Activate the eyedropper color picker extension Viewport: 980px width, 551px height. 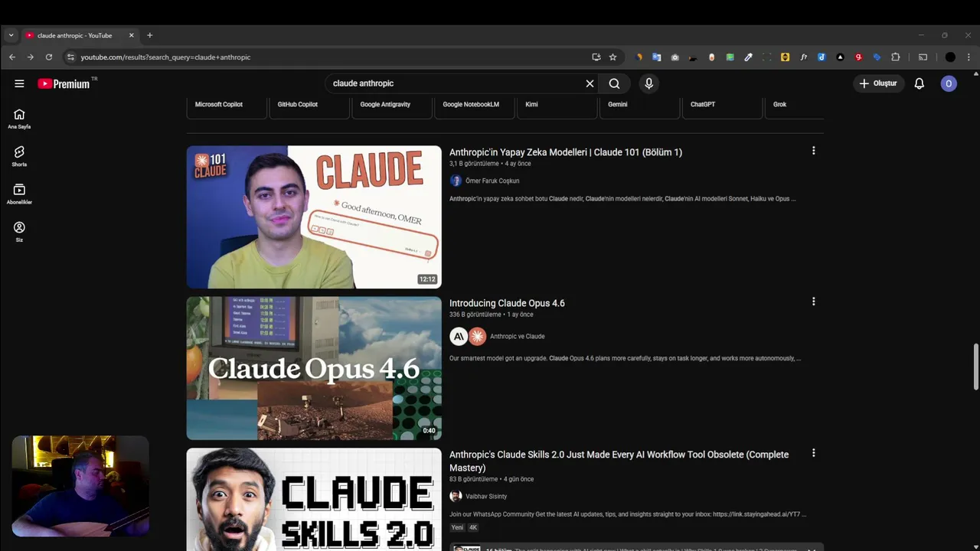(749, 57)
